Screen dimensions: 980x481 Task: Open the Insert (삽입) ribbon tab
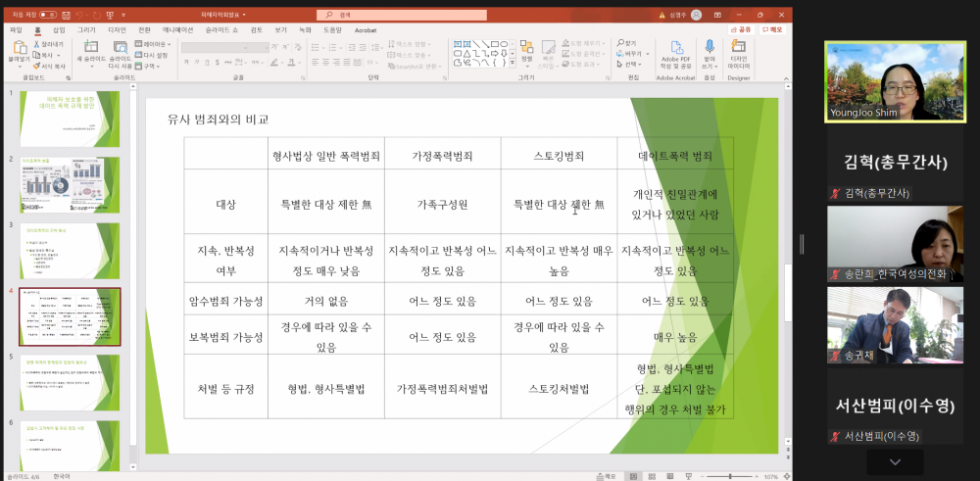coord(59,30)
